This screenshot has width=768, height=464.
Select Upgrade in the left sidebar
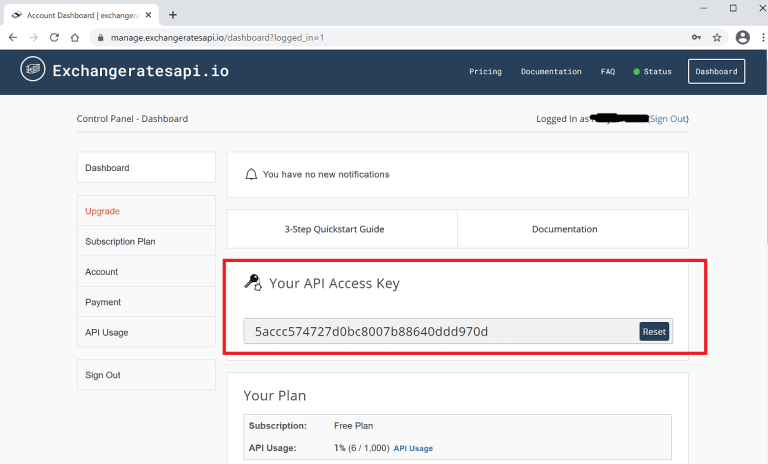pos(146,211)
